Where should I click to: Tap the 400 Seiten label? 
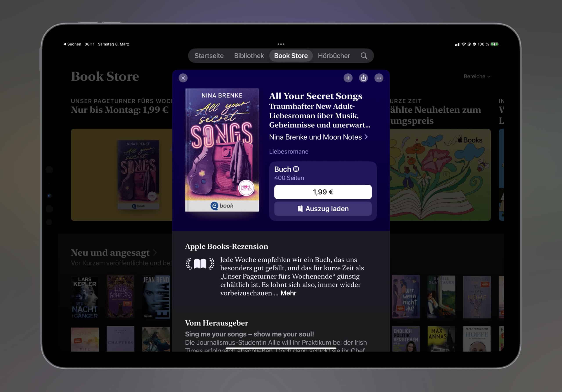click(289, 178)
